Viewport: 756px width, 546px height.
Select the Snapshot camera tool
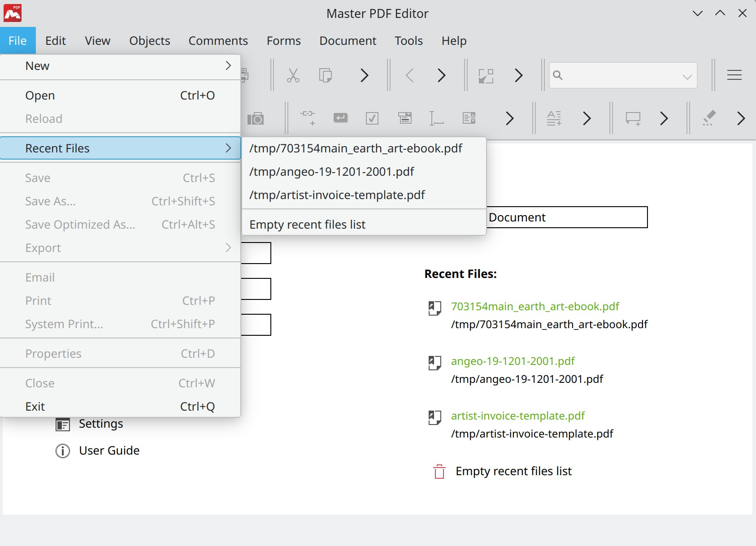256,118
